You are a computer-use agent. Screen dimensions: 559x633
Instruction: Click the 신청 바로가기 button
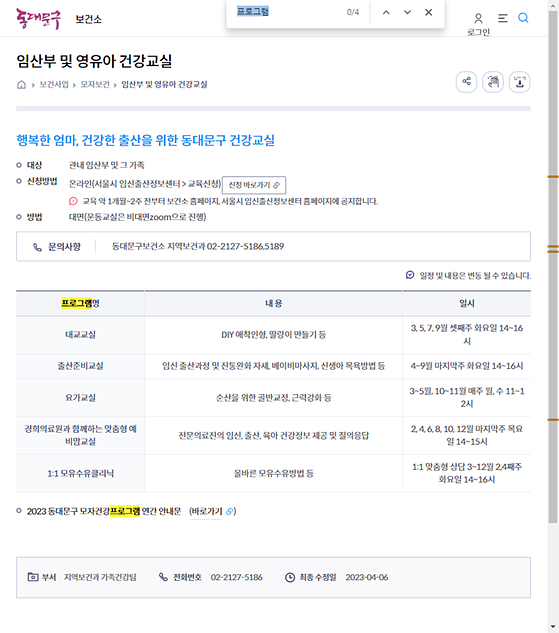coord(254,185)
